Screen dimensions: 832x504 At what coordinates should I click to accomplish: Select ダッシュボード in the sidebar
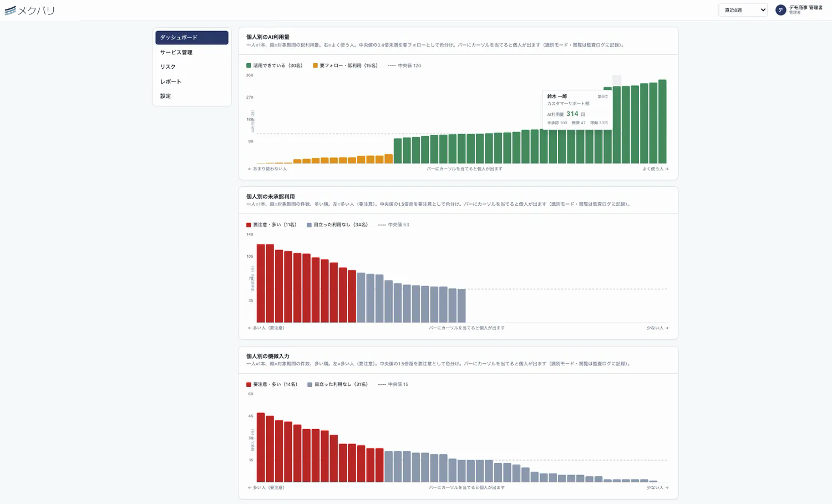[192, 37]
